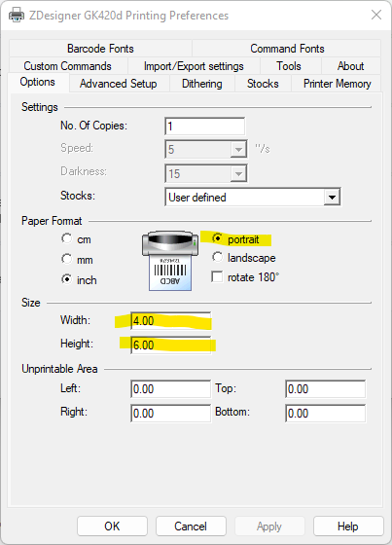This screenshot has height=545, width=392.
Task: Select the inch unit radio button
Action: pos(67,279)
